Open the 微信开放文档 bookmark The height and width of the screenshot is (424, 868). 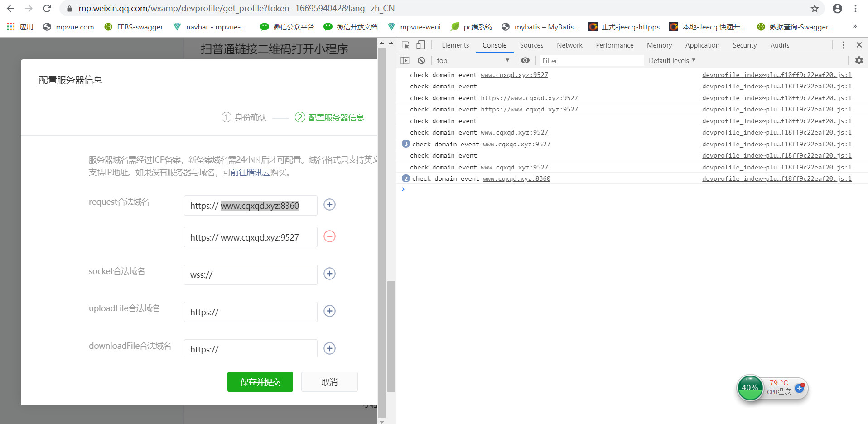pos(351,27)
